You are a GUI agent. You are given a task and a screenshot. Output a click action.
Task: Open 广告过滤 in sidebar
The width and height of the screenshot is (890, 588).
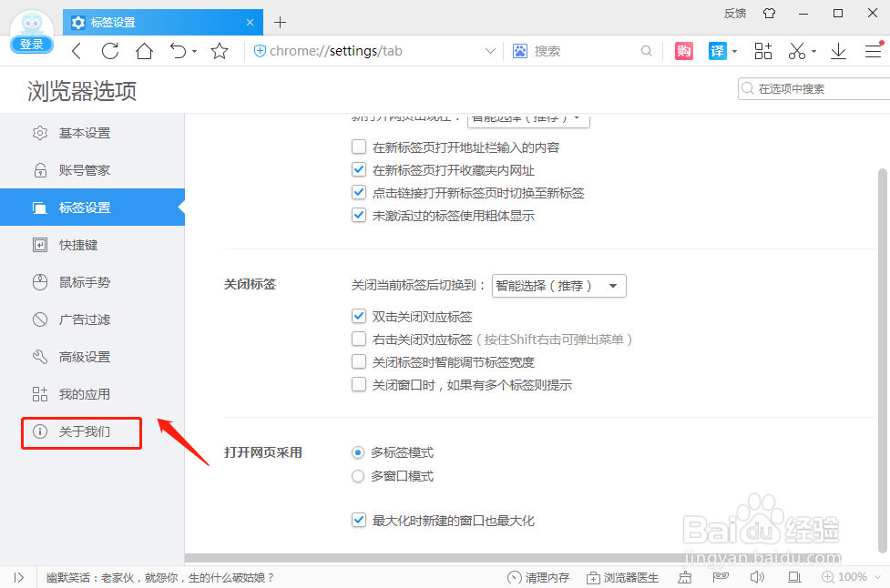(x=93, y=319)
